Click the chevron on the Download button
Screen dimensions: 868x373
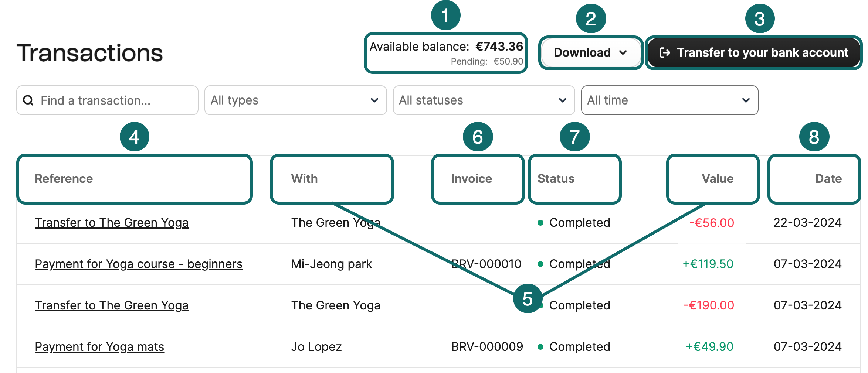pyautogui.click(x=623, y=52)
